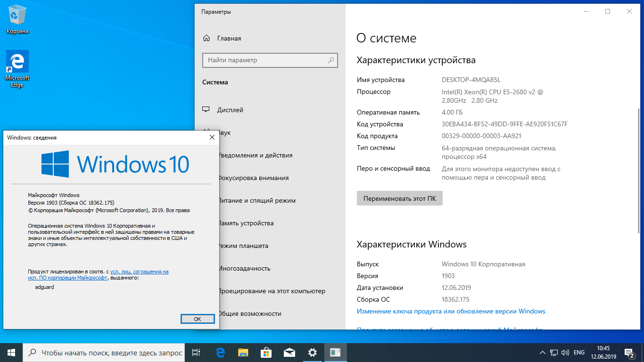Select 'Дисплей' in the sidebar
644x362 pixels.
click(230, 110)
